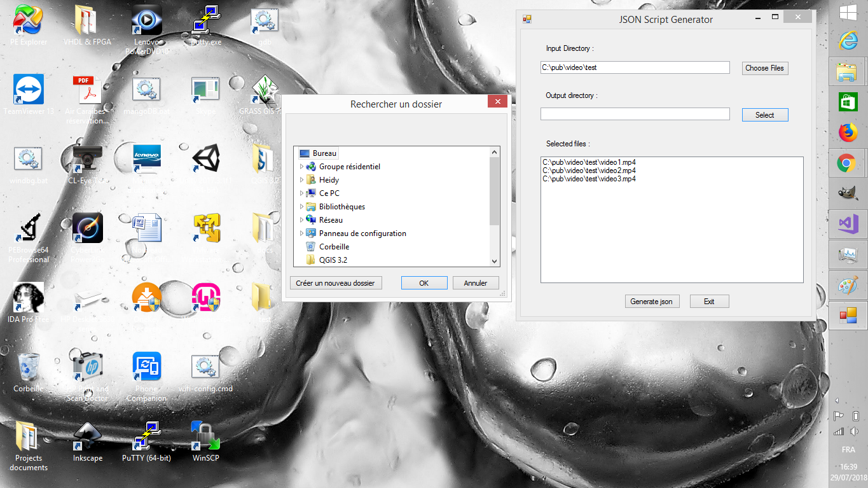Click the Input Directory text field
868x488 pixels.
pos(635,67)
